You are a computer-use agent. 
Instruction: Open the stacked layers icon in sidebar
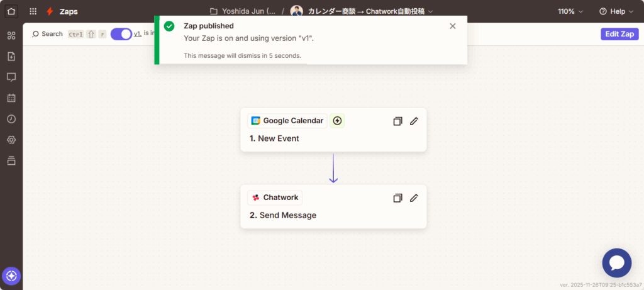tap(11, 160)
